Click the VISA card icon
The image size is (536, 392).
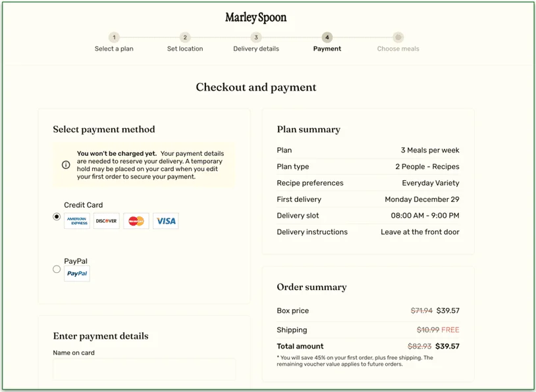(x=165, y=221)
